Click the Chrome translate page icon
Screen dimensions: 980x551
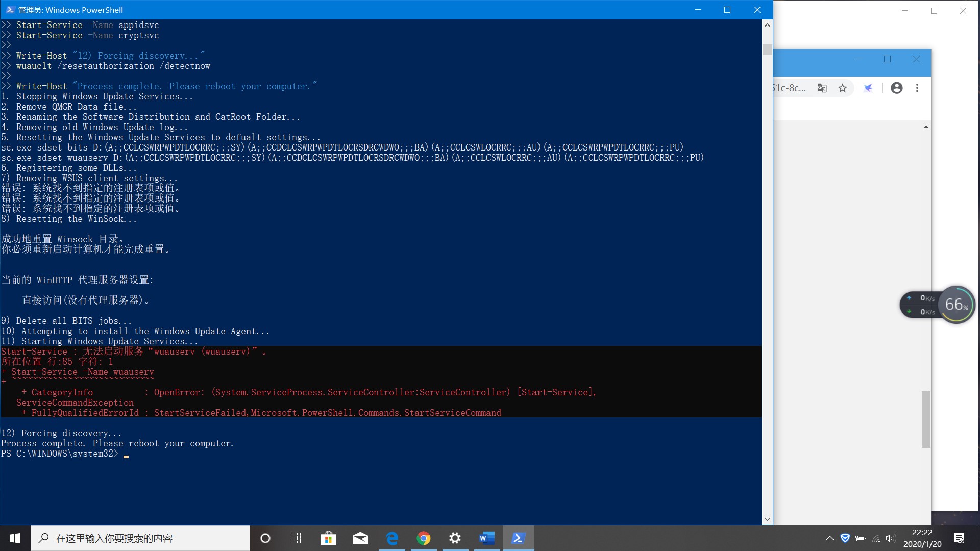[x=822, y=88]
